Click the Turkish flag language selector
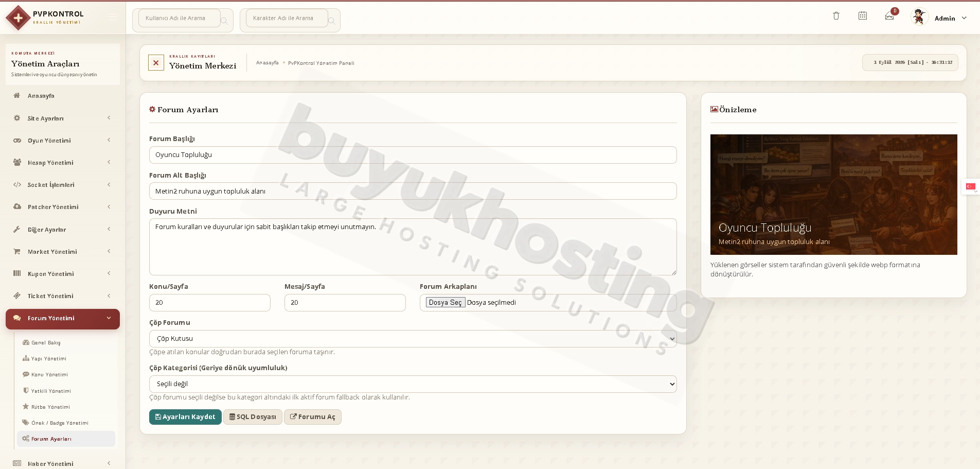980x469 pixels. [971, 186]
